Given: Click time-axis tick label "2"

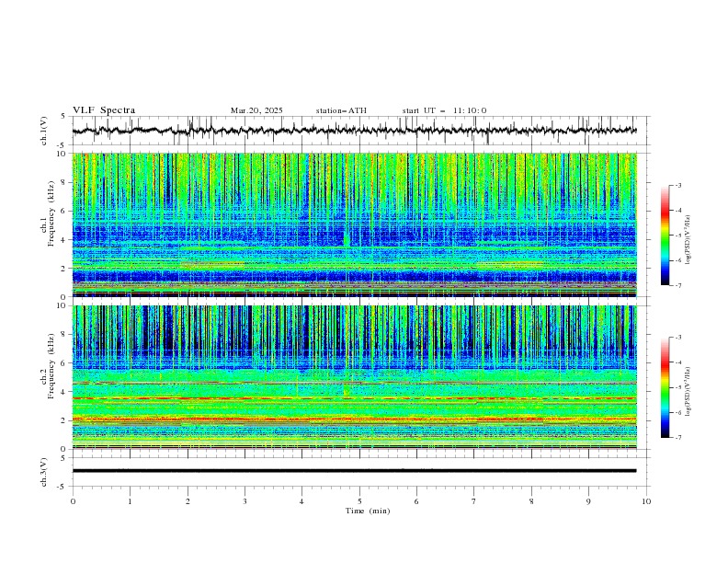Looking at the screenshot, I should click(x=188, y=501).
